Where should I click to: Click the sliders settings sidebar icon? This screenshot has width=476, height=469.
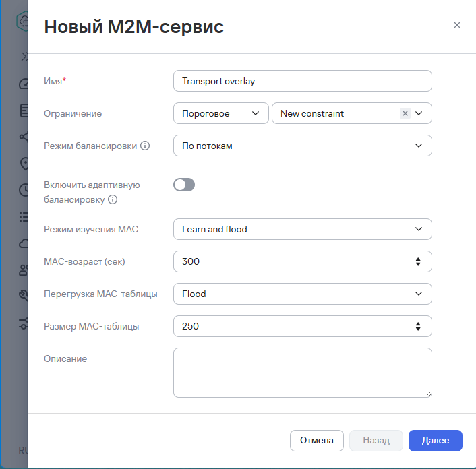click(24, 323)
